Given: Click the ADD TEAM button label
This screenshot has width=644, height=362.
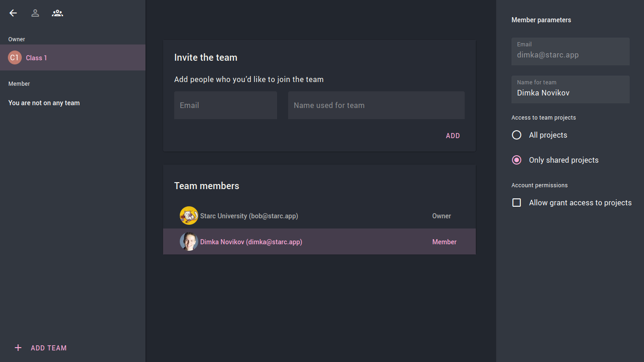Looking at the screenshot, I should pos(49,348).
